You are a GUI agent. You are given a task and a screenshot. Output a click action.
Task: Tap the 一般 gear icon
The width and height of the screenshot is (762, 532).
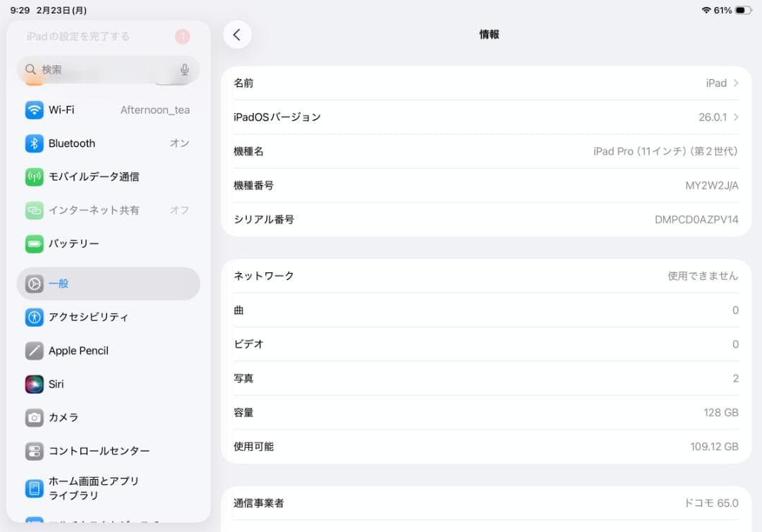click(34, 284)
